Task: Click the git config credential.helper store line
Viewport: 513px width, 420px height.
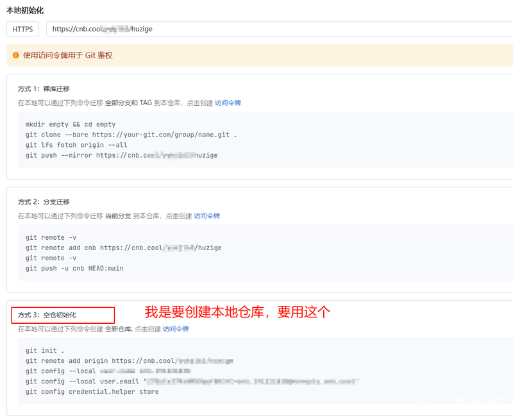Action: click(x=92, y=392)
